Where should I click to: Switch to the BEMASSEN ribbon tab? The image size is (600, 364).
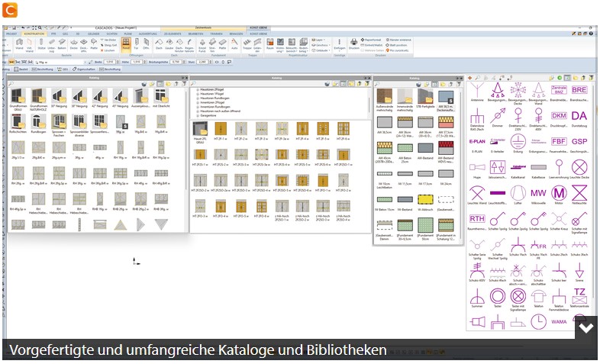pos(236,34)
